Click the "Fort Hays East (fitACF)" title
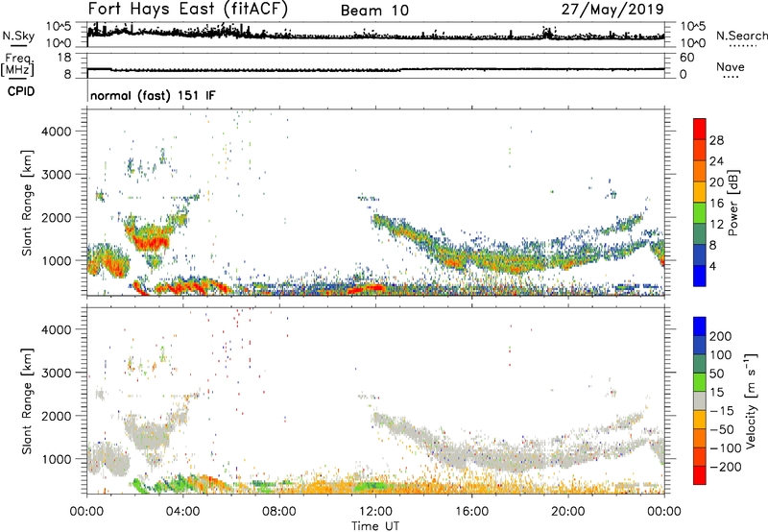 [187, 10]
